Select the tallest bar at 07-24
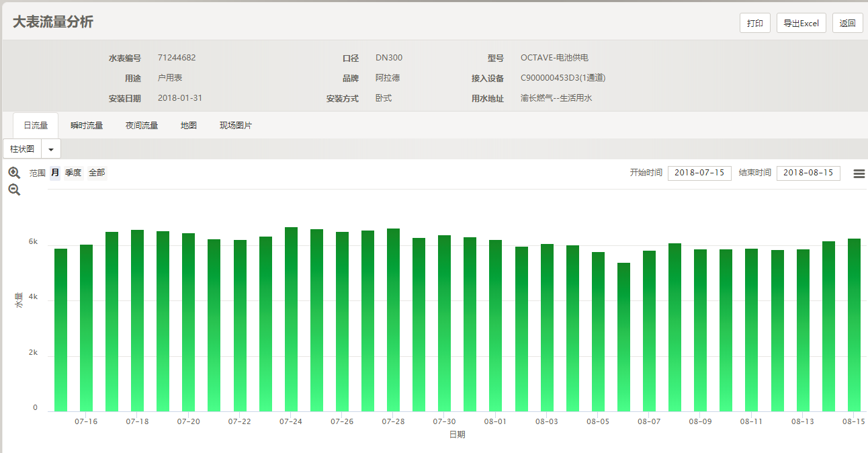The image size is (868, 453). click(291, 319)
